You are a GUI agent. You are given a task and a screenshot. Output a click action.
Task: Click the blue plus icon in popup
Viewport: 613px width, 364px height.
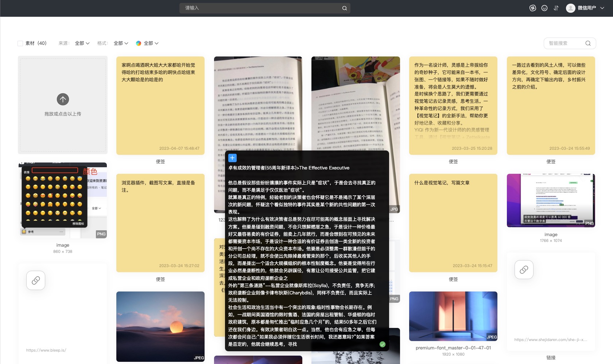[232, 158]
